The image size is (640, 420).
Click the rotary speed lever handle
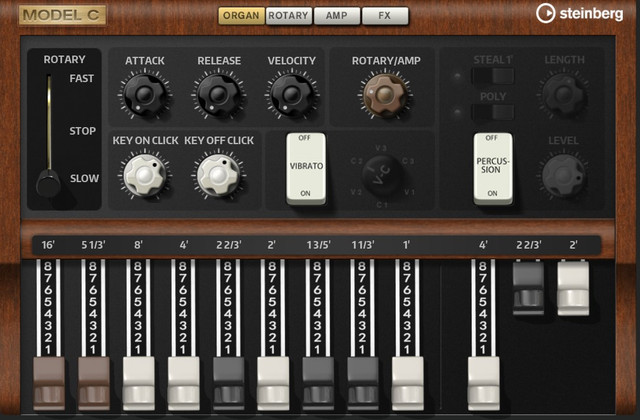48,183
